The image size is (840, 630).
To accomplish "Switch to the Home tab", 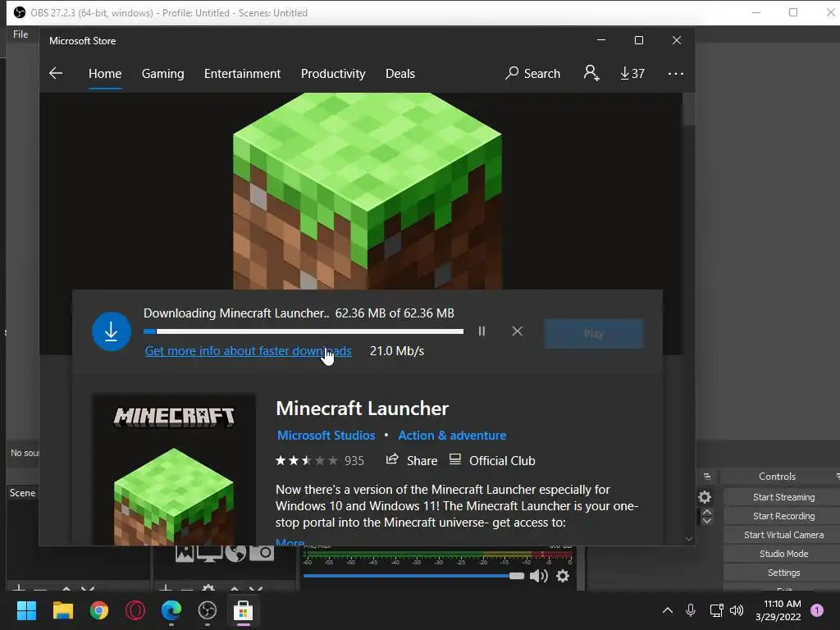I will 105,73.
